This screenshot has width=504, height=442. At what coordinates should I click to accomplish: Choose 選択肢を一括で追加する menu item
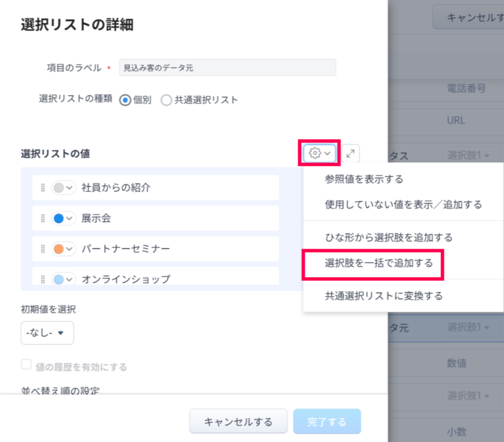point(378,263)
